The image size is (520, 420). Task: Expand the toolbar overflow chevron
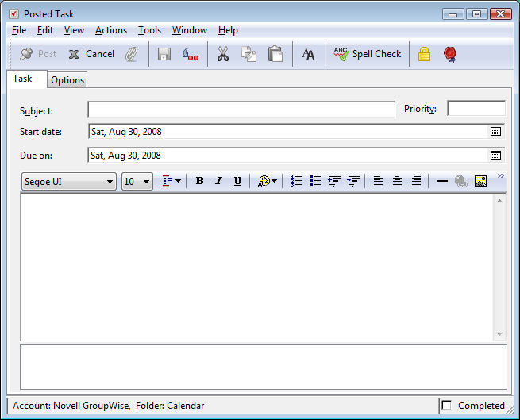(501, 175)
